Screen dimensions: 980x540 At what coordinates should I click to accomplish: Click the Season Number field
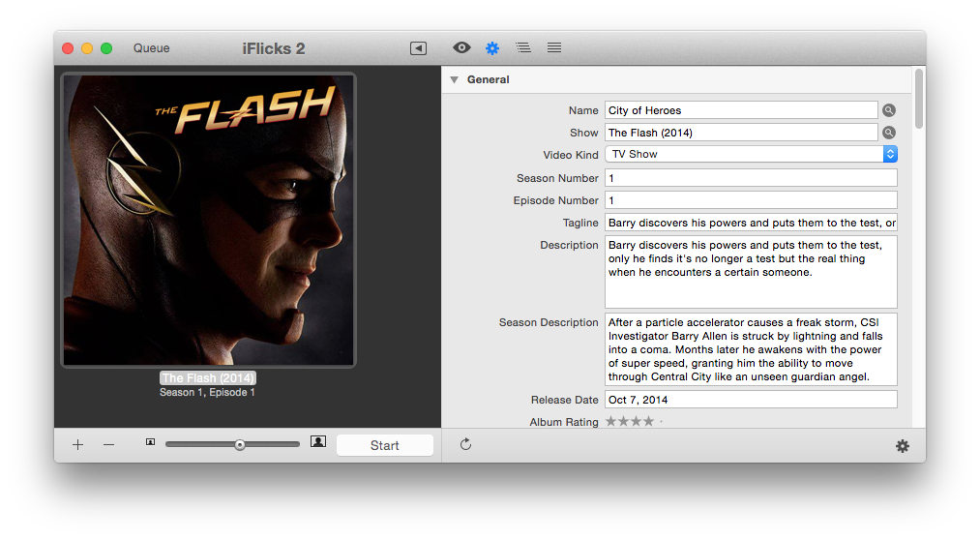click(752, 178)
